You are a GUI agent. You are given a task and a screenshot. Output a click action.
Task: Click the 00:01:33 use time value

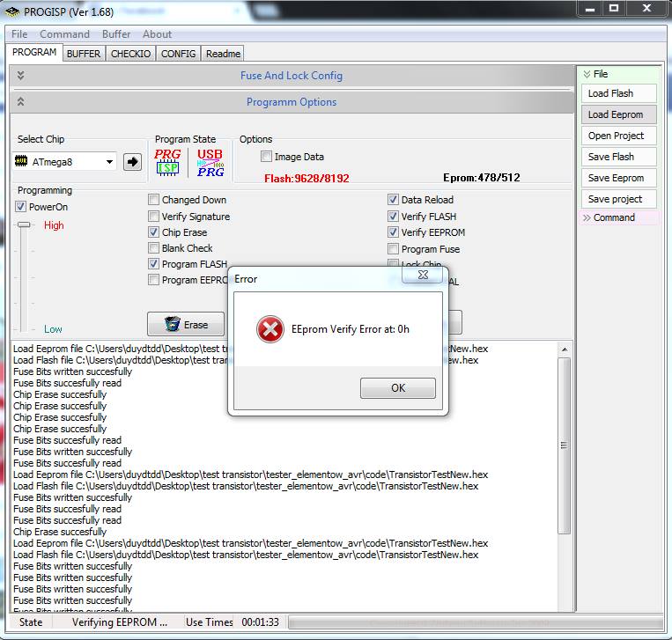(x=260, y=622)
